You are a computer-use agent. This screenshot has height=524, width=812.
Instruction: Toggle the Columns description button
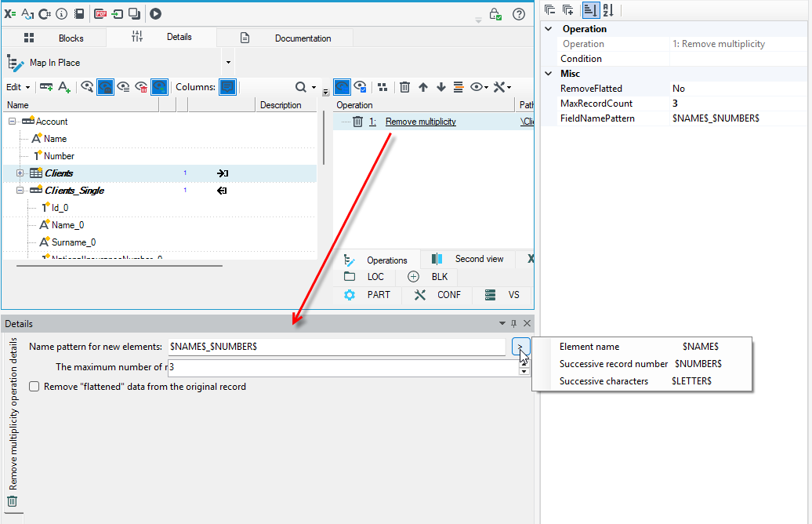pyautogui.click(x=228, y=87)
